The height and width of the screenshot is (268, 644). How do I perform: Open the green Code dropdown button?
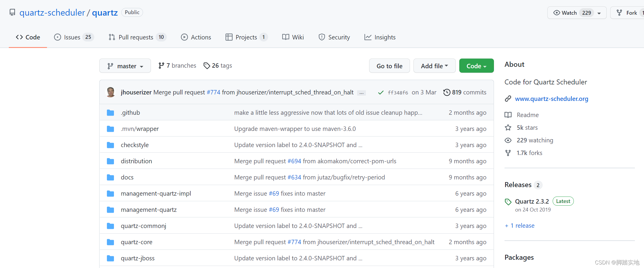point(476,66)
